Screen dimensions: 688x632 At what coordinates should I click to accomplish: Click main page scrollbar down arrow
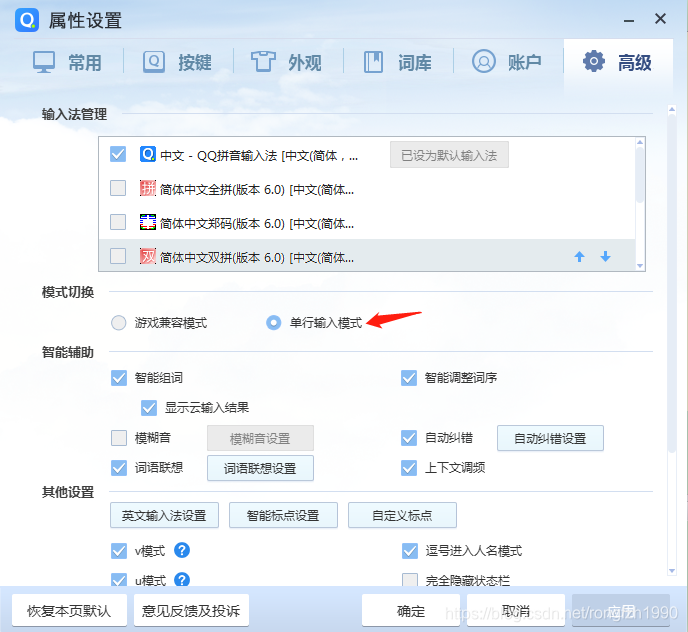pyautogui.click(x=672, y=571)
